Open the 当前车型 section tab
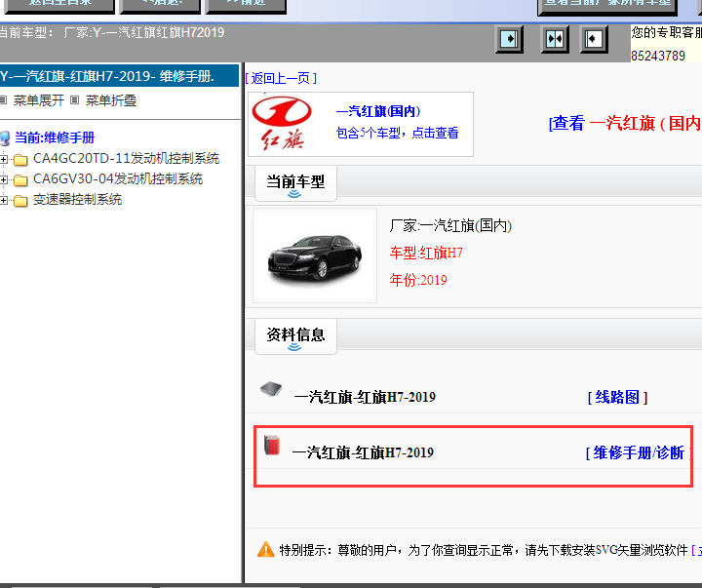The height and width of the screenshot is (588, 702). point(295,183)
